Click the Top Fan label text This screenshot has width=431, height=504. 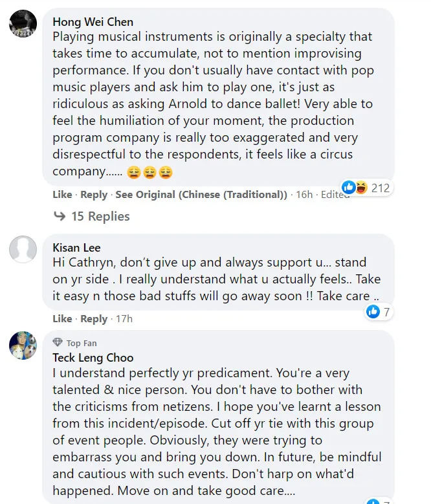(x=82, y=344)
